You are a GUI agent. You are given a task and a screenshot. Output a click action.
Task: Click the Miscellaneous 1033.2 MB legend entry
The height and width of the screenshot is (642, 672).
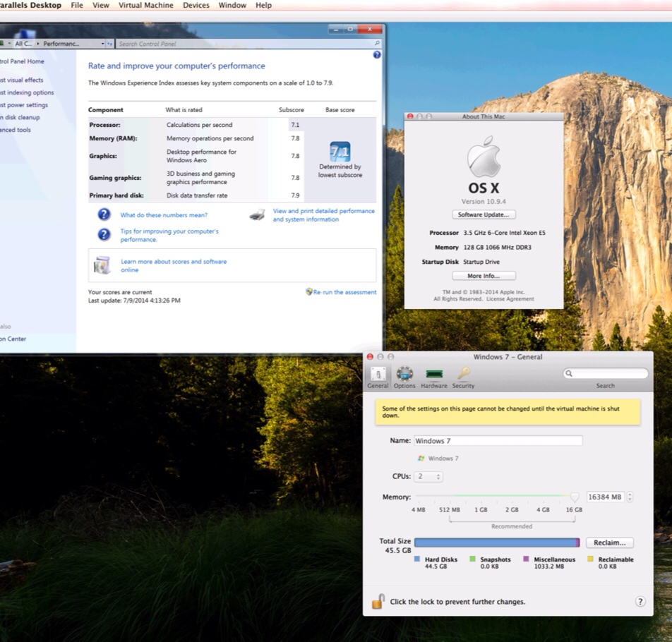549,563
